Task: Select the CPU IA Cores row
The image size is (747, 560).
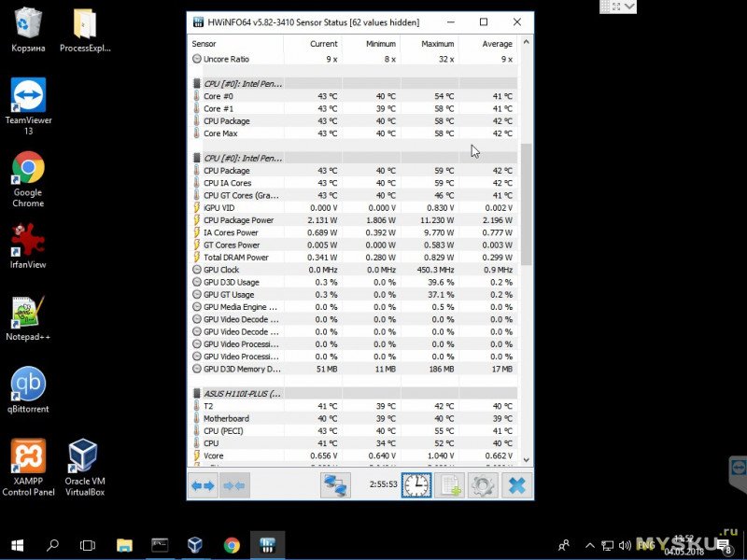Action: click(353, 183)
